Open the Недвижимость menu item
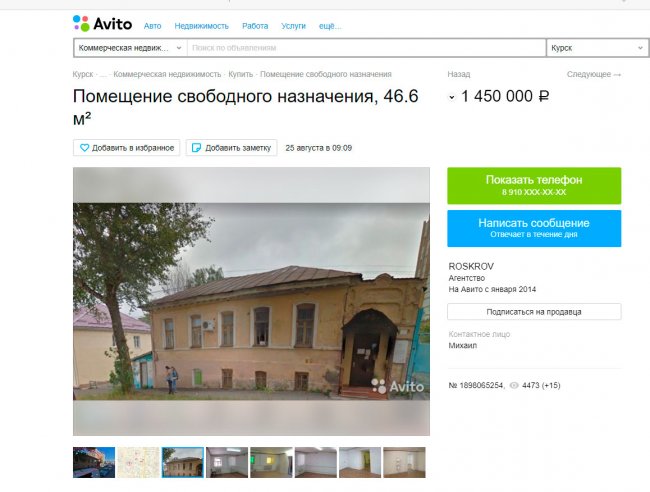Viewport: 650px width, 492px height. [201, 26]
